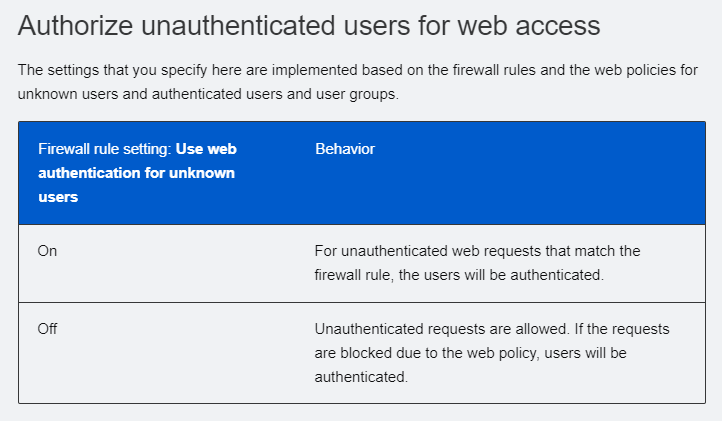Click the intro paragraph about firewall rules
The width and height of the screenshot is (722, 421).
click(x=358, y=82)
